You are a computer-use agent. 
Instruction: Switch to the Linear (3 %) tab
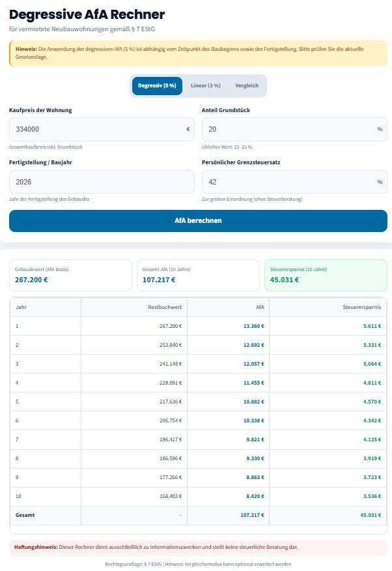point(205,85)
